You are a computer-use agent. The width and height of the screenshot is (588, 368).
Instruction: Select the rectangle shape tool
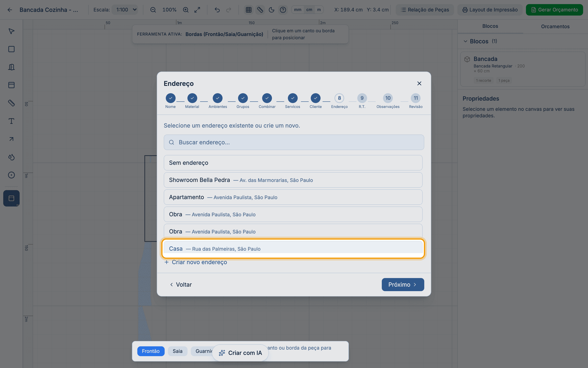(11, 49)
